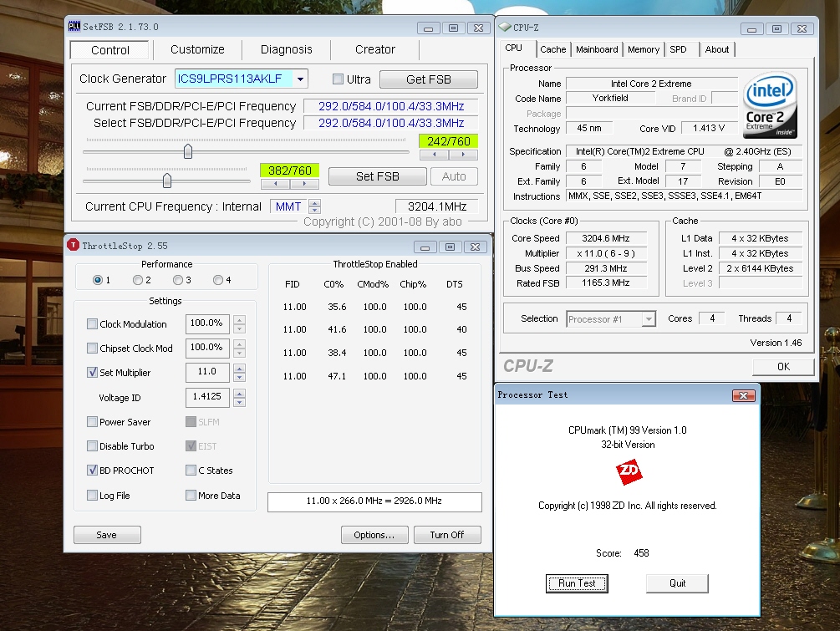This screenshot has height=631, width=840.
Task: Select Performance profile 2 radio button
Action: tap(138, 280)
